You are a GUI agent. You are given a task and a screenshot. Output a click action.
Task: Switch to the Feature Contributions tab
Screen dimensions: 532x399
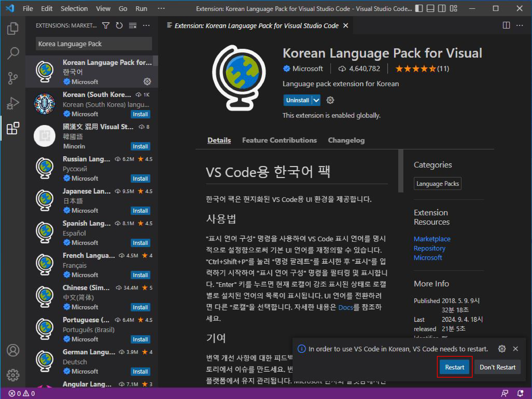tap(279, 140)
